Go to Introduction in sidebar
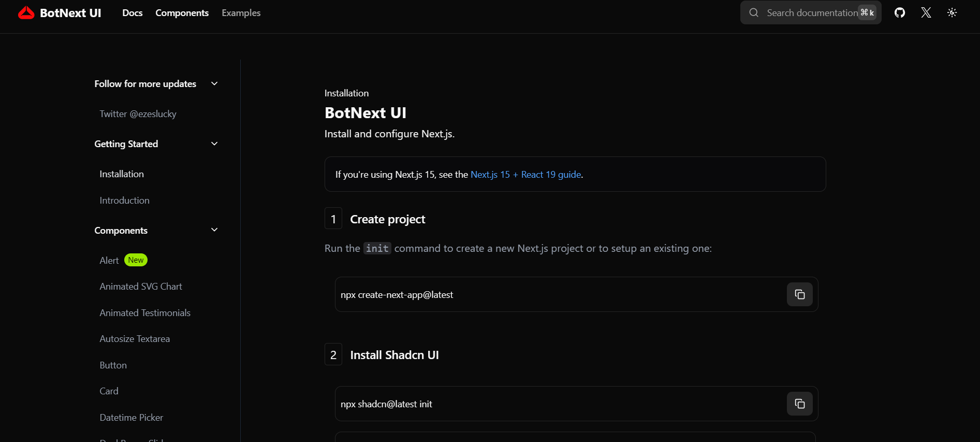980x442 pixels. point(124,201)
